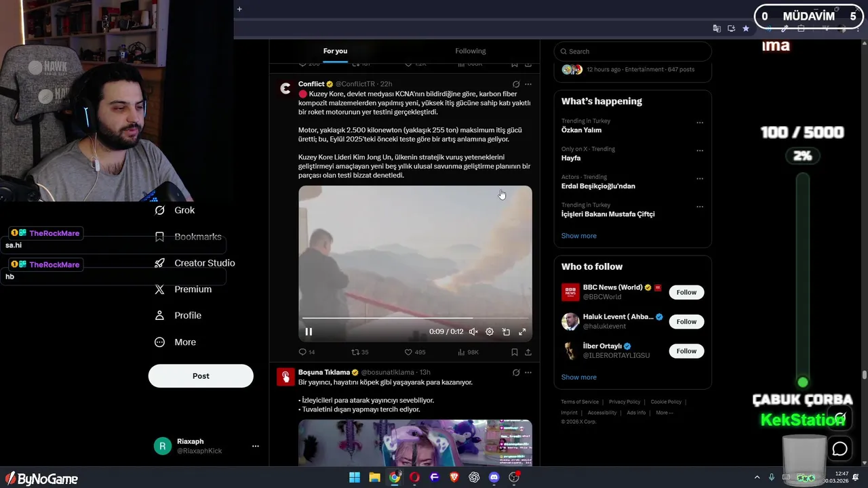The image size is (868, 488).
Task: Open the Terms of Service link
Action: (580, 402)
